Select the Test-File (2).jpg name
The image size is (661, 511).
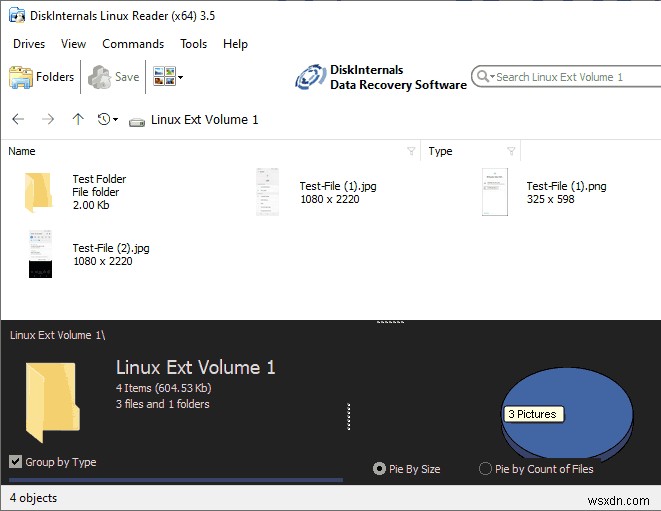[111, 248]
